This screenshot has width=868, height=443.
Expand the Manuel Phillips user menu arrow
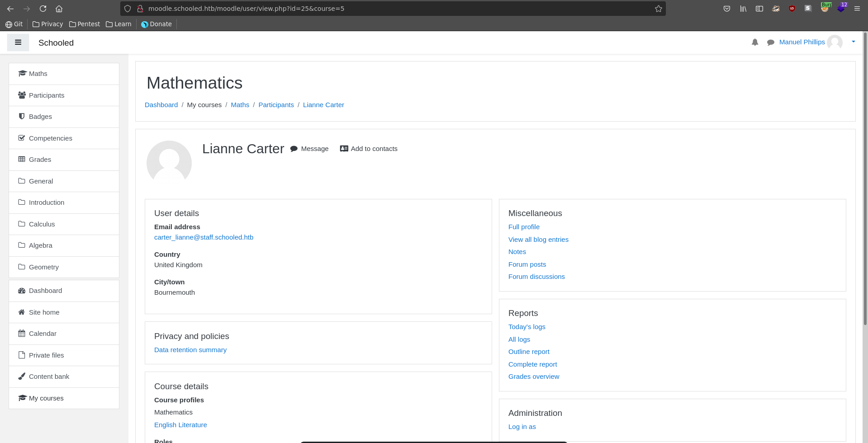point(853,42)
